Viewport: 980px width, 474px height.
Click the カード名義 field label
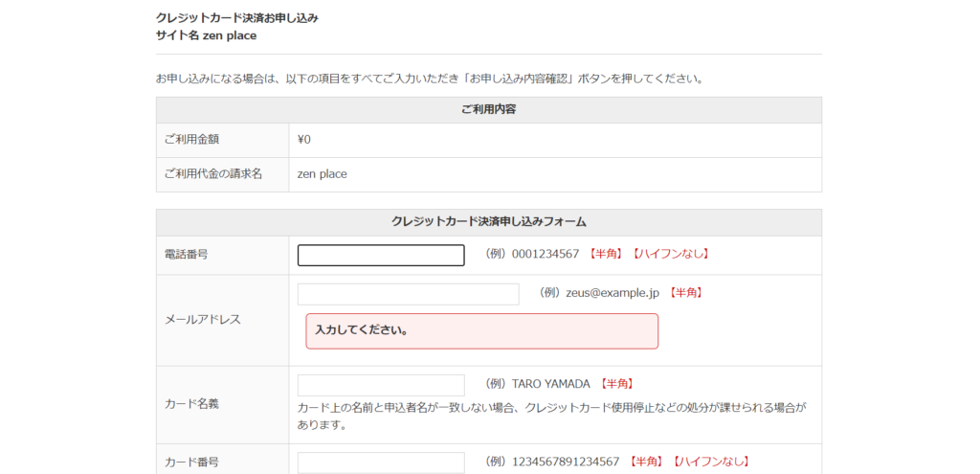tap(191, 404)
